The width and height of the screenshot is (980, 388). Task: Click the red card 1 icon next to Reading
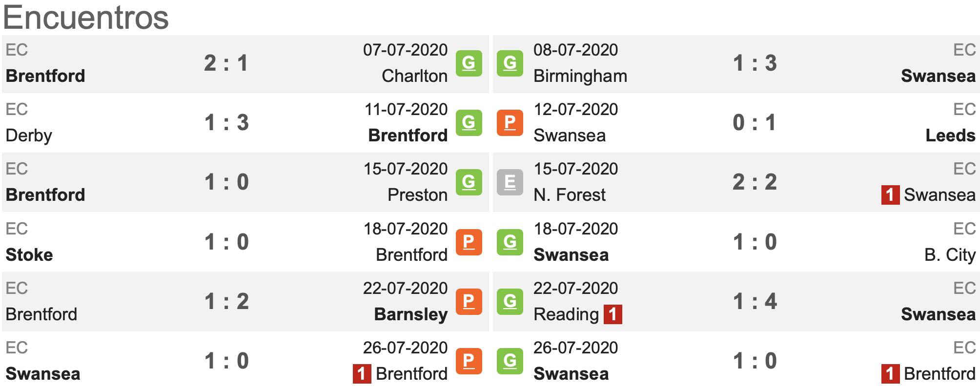pos(612,314)
